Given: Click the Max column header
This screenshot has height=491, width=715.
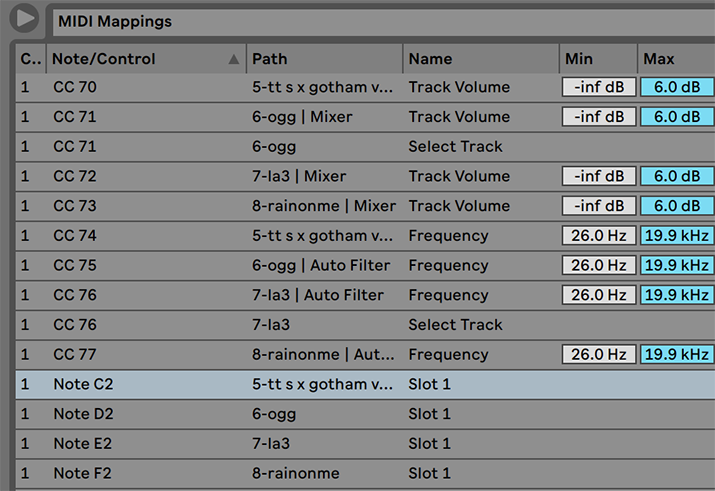Looking at the screenshot, I should click(676, 59).
